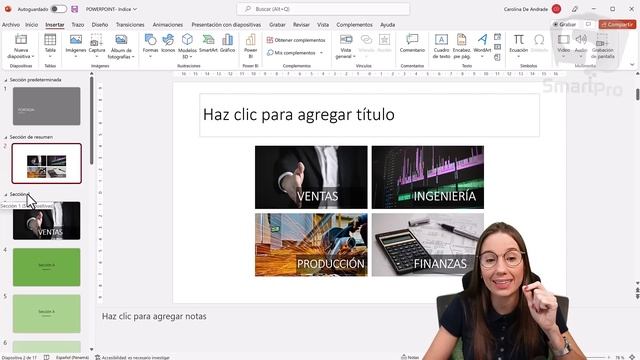This screenshot has height=360, width=640.
Task: Go to Presentación con diapositivas tab
Action: (x=226, y=24)
